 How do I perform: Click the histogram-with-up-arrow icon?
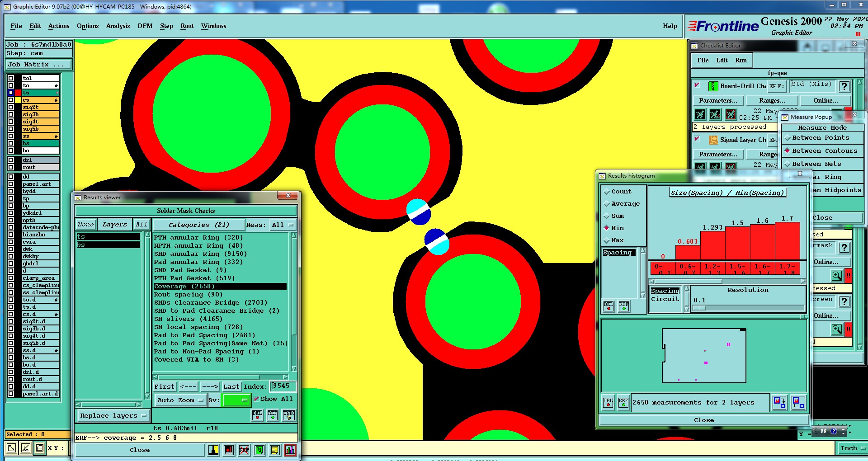(x=798, y=402)
